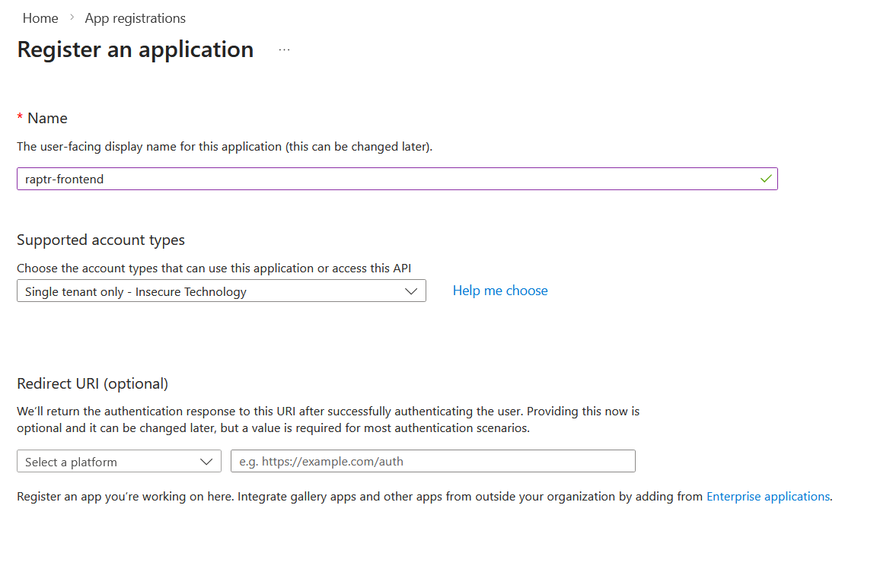Image resolution: width=893 pixels, height=588 pixels.
Task: Click the breadcrumb chevron separator
Action: (72, 17)
